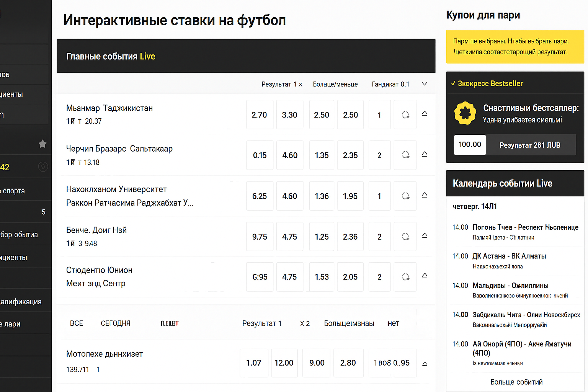Image resolution: width=588 pixels, height=392 pixels.
Task: Click refresh icon in Черчип Бразарс row
Action: coord(405,155)
